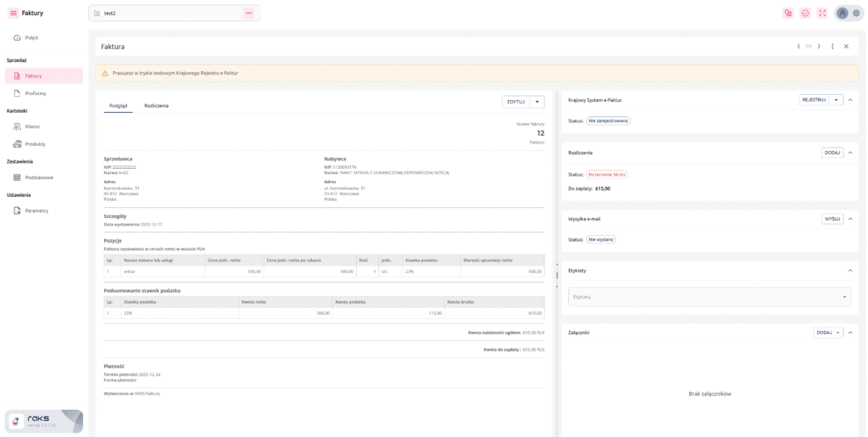Click the REJESTRUJ button
Viewport: 868px width, 437px height.
(813, 100)
